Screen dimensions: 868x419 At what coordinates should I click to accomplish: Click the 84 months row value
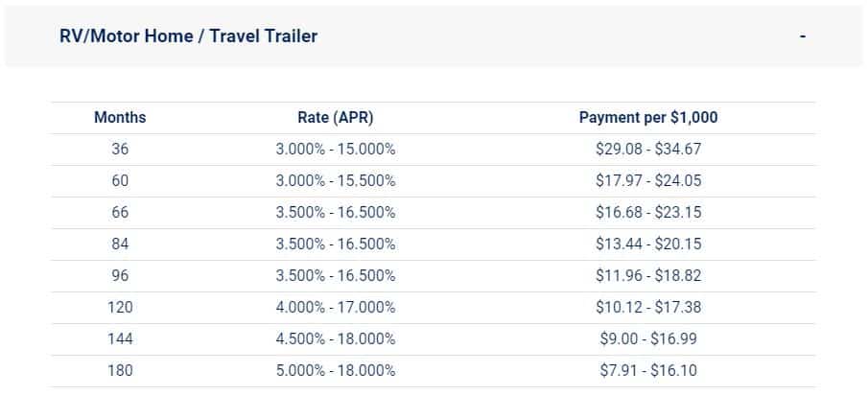[x=120, y=244]
